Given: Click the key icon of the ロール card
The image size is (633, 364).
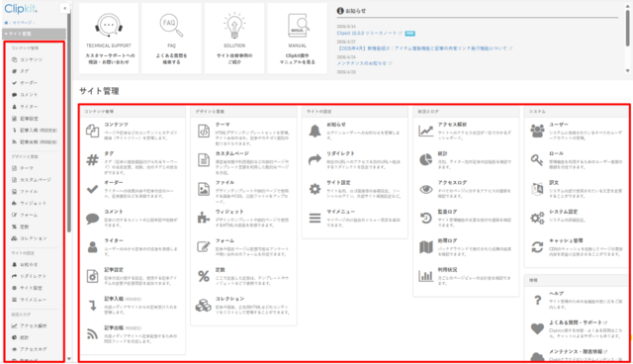Looking at the screenshot, I should click(x=537, y=160).
